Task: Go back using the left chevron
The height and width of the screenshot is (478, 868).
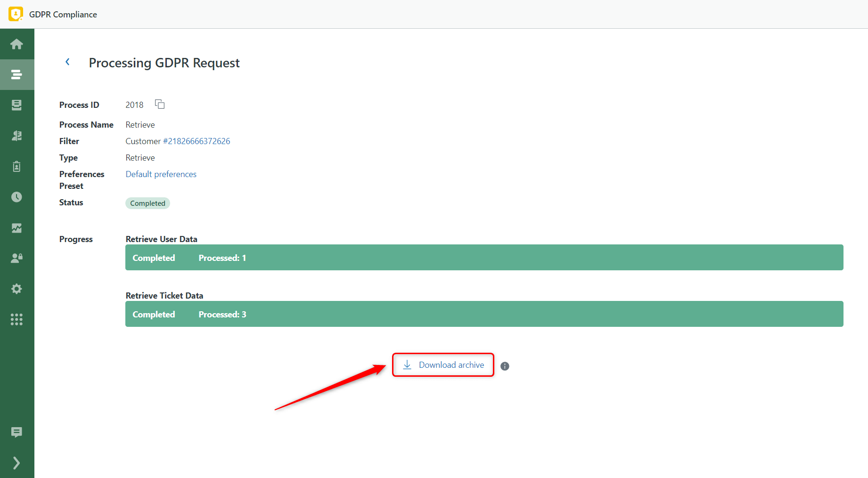Action: (x=67, y=62)
